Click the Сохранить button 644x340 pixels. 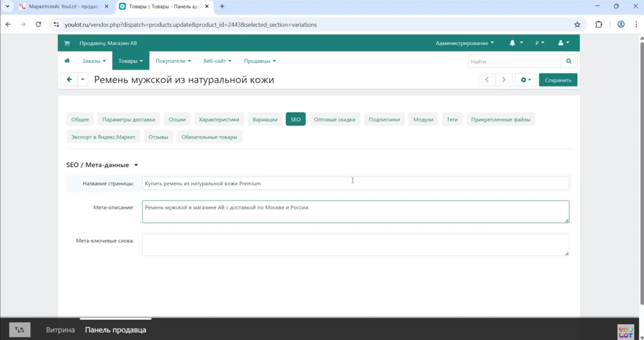558,80
